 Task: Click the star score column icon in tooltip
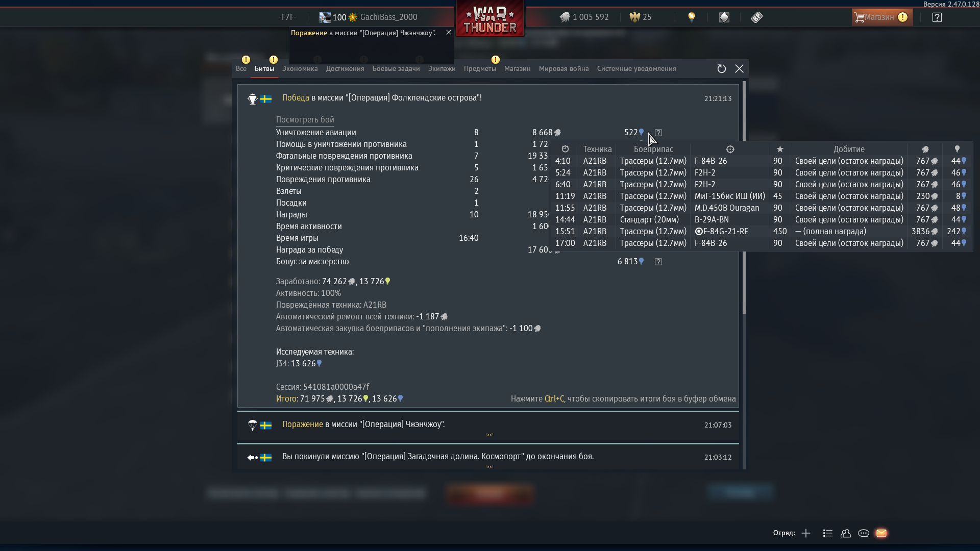point(780,149)
